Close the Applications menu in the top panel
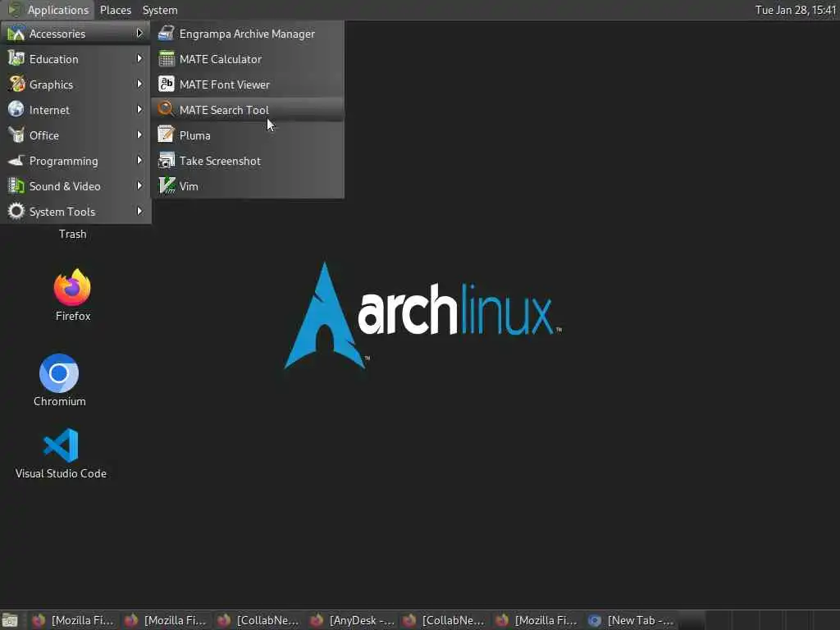 (48, 10)
